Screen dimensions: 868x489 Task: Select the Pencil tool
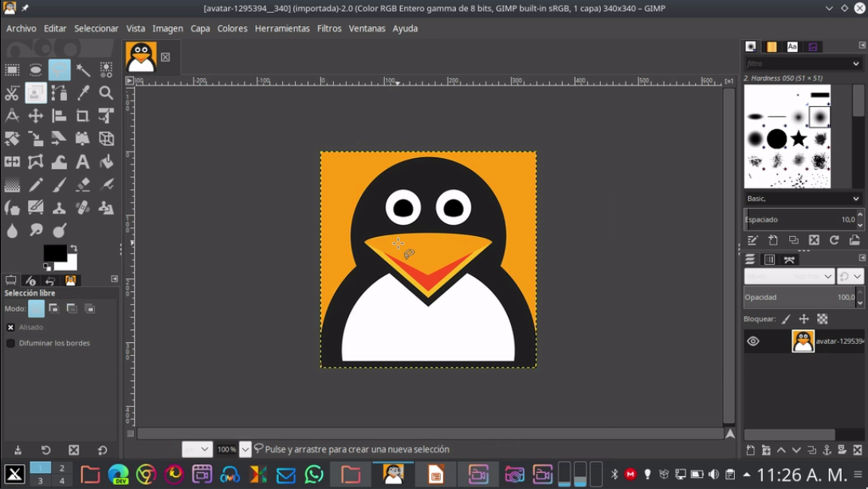[35, 185]
